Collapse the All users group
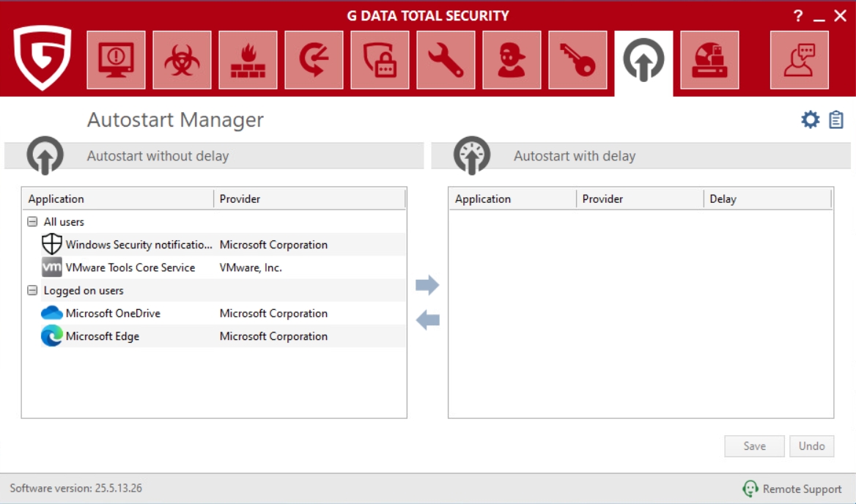The height and width of the screenshot is (504, 856). (32, 221)
